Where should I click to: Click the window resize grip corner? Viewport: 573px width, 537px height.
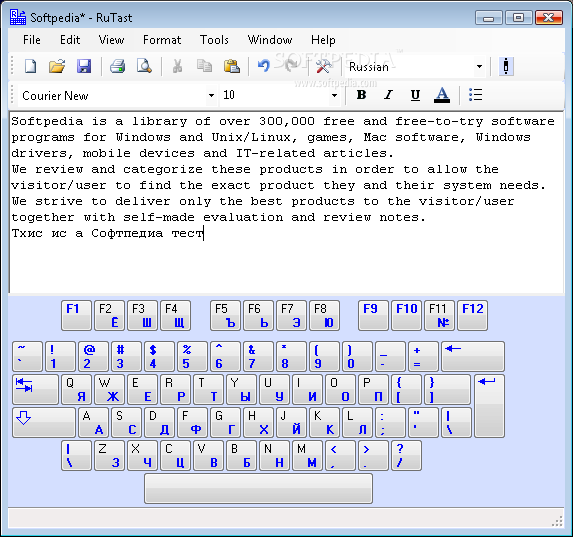point(557,521)
